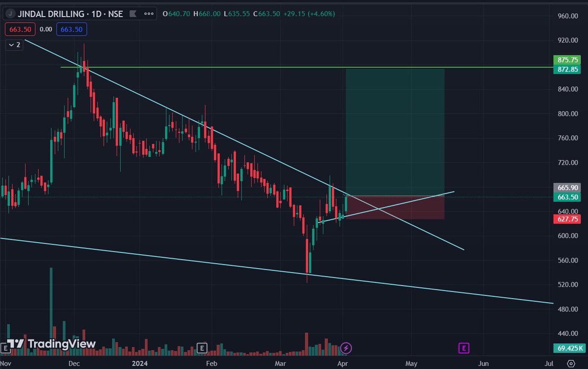Click the 665.90 grey entry price label
This screenshot has width=588, height=369.
568,188
